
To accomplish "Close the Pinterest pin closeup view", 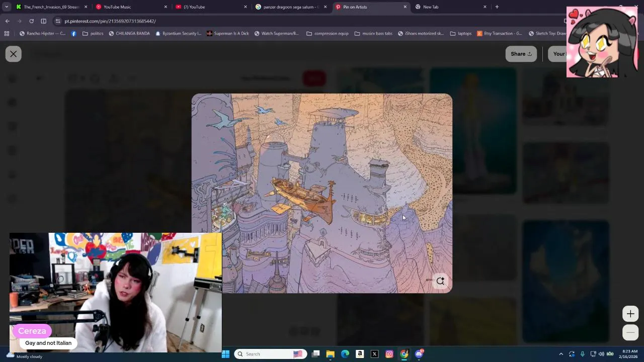I will pyautogui.click(x=14, y=54).
